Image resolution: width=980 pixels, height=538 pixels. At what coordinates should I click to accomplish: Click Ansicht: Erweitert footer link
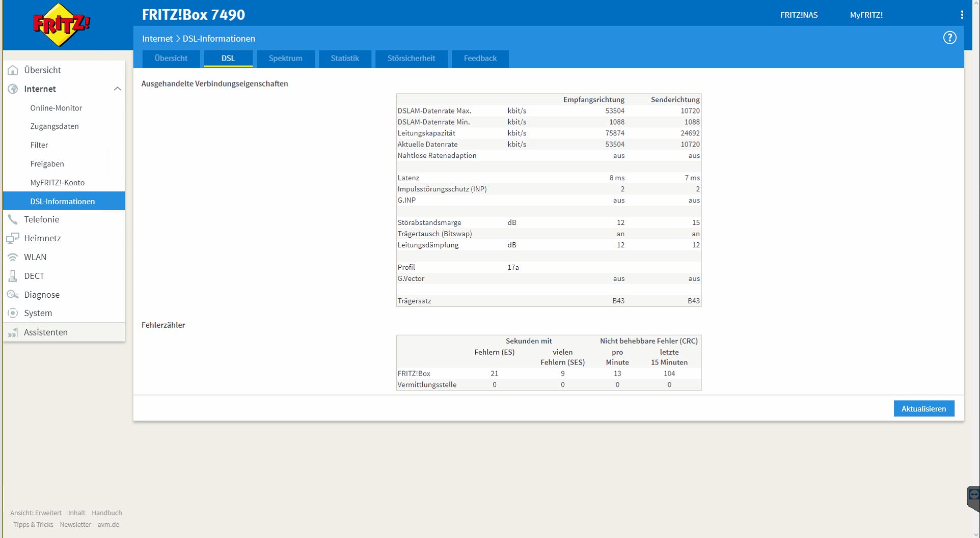[x=36, y=513]
